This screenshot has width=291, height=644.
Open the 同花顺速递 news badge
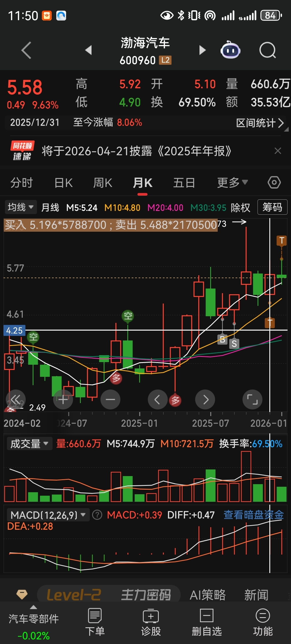(23, 151)
